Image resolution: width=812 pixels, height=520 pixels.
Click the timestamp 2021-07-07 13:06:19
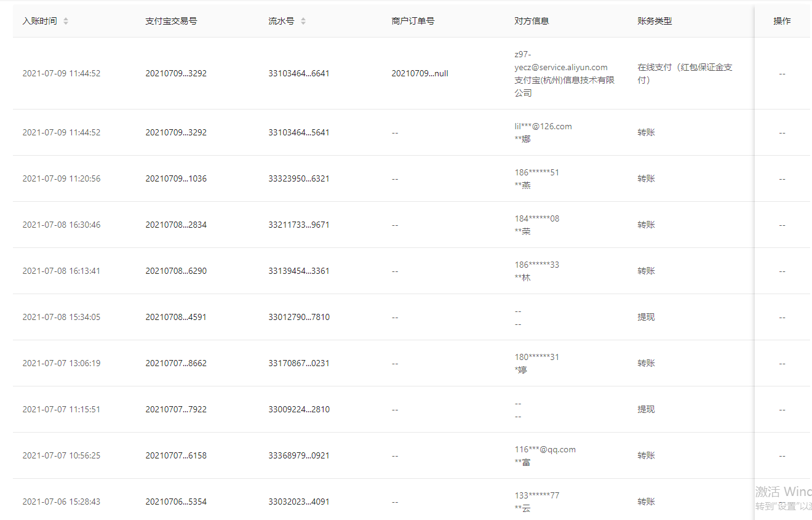62,363
